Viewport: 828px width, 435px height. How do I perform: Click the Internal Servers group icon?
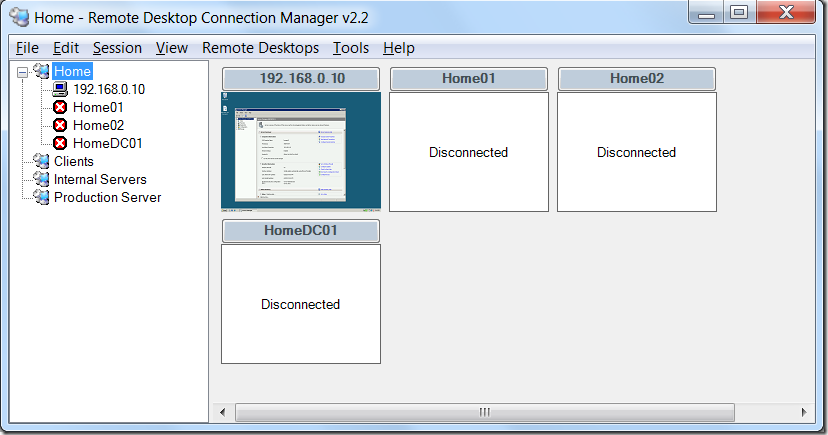pyautogui.click(x=41, y=179)
